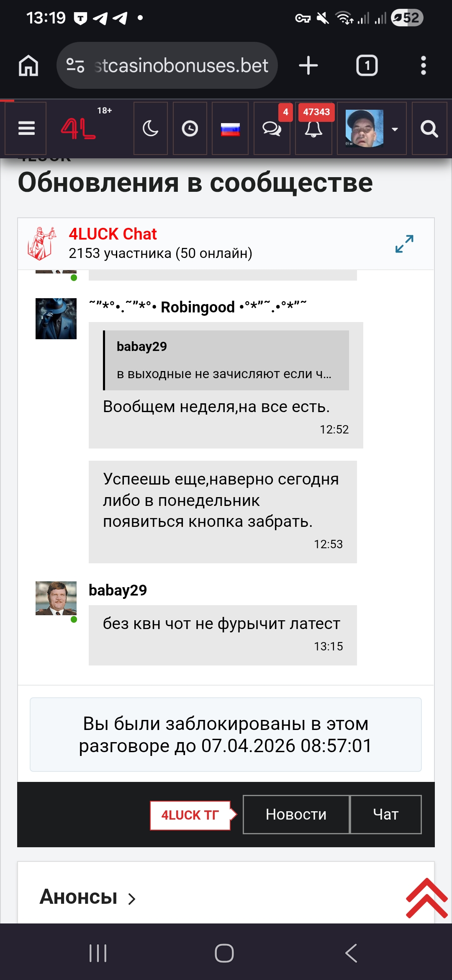Jump to top with red double-arrow
The image size is (452, 980).
pos(427,899)
